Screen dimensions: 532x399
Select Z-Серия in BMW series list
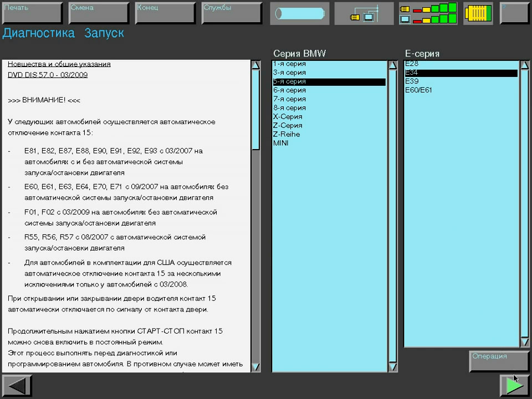(329, 126)
